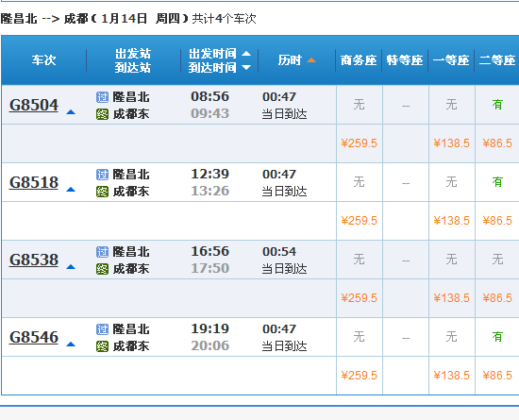This screenshot has height=420, width=519.
Task: Click arrival time 13:26
Action: (209, 191)
